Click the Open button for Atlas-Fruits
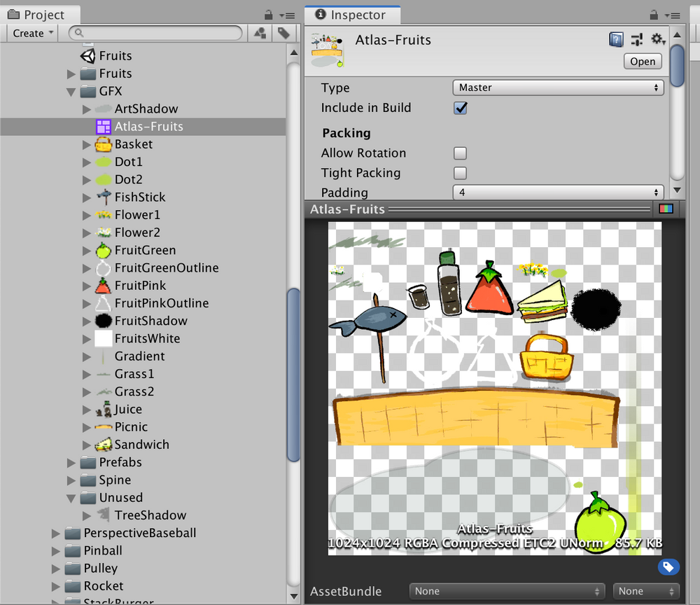 click(x=641, y=62)
